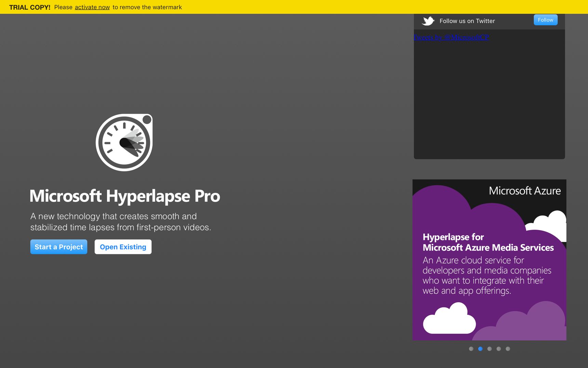Click Open Existing button
Viewport: 588px width, 368px height.
tap(123, 247)
